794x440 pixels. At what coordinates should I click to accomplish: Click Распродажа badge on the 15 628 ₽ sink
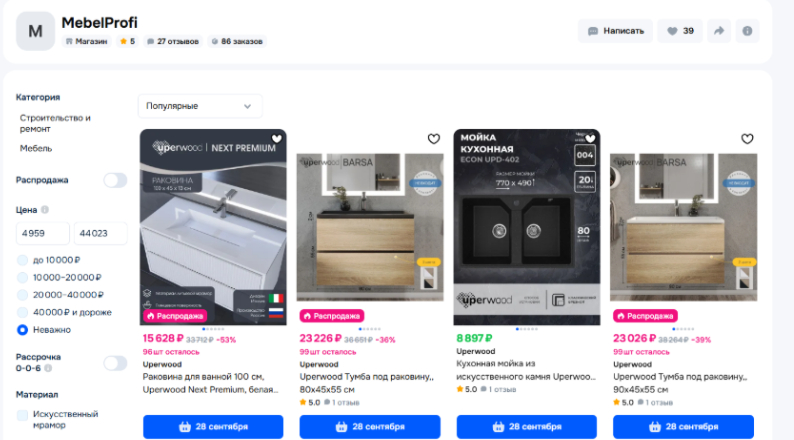coord(175,316)
